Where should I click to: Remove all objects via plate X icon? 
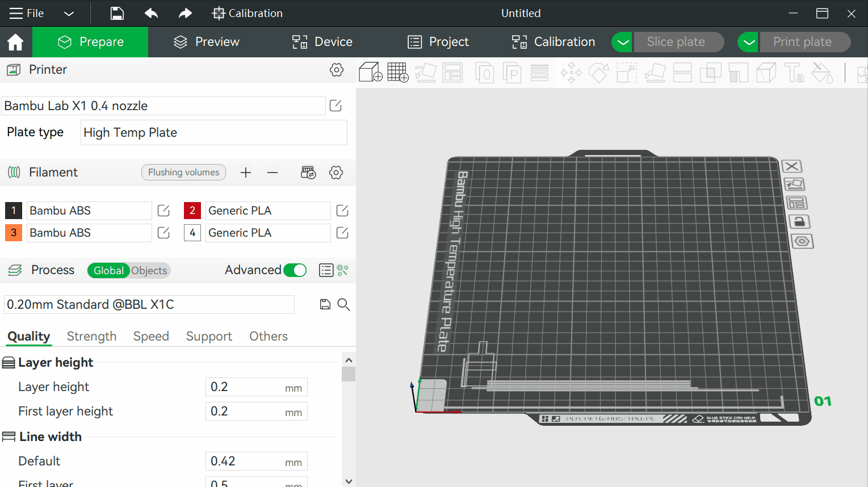point(792,166)
